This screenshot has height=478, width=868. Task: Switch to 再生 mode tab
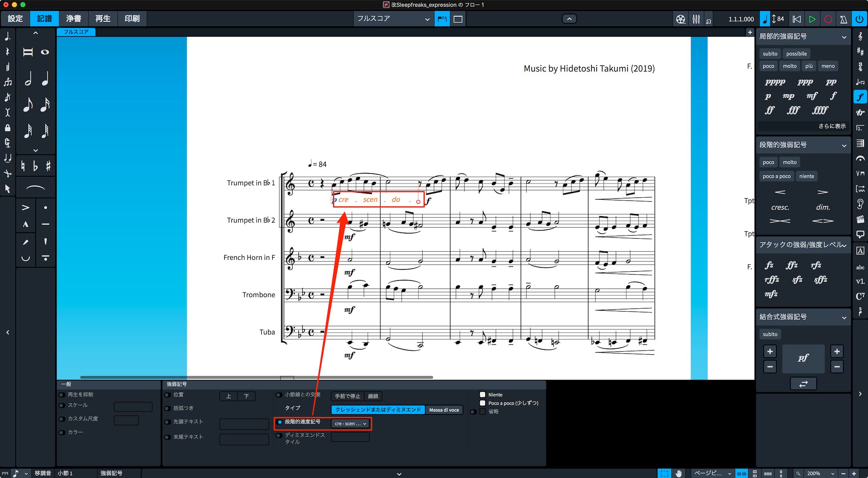(103, 19)
